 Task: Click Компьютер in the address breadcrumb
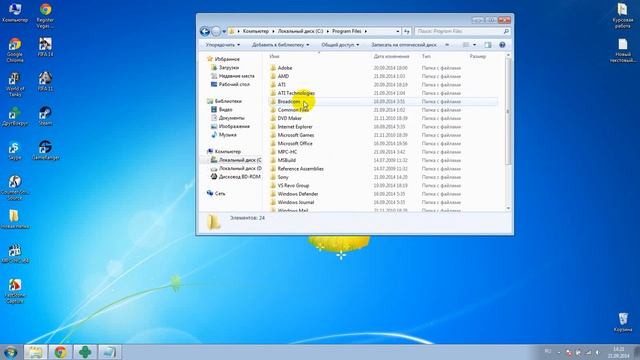point(256,31)
